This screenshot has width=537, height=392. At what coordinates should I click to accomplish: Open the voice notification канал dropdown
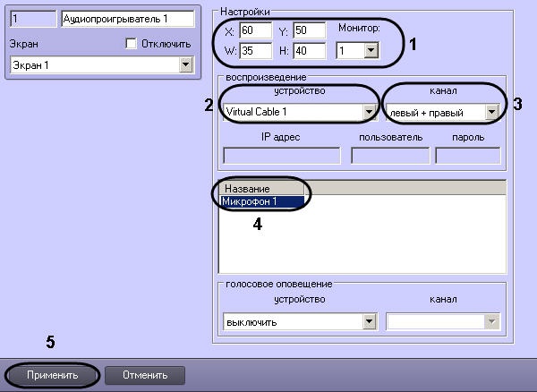coord(490,321)
